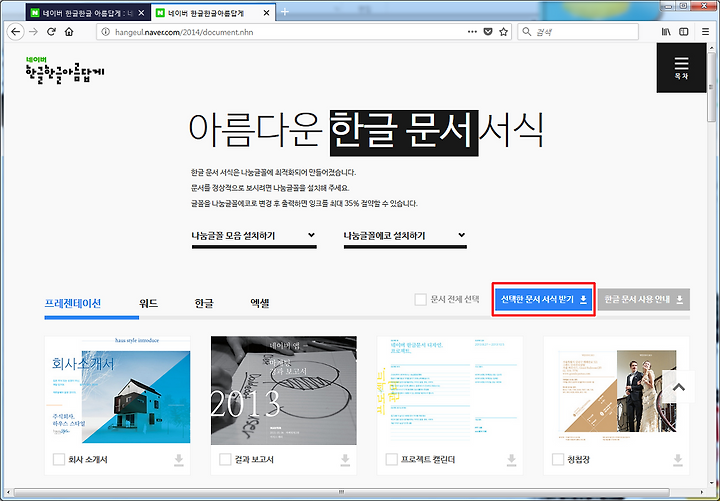Open the 목차 menu button
This screenshot has width=720, height=501.
tap(681, 68)
